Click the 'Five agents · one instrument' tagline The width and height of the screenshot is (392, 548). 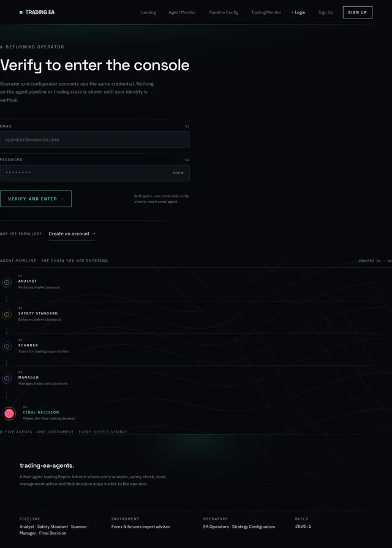66,432
